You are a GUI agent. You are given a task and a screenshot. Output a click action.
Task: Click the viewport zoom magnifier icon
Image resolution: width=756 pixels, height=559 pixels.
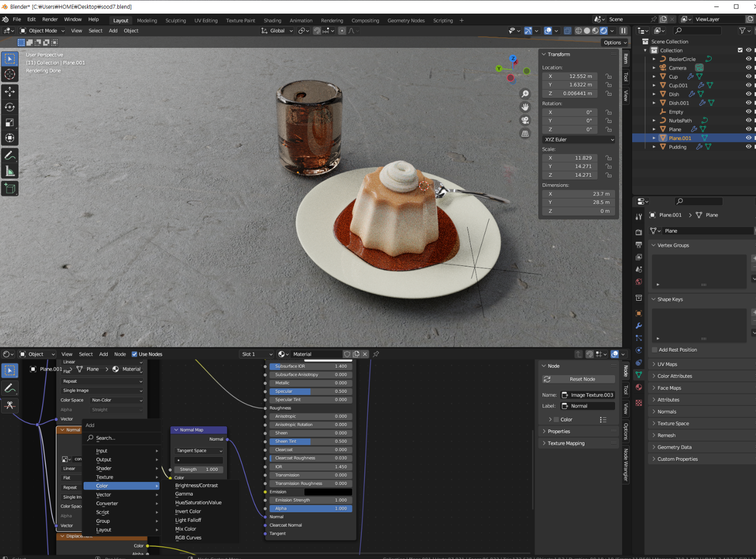pyautogui.click(x=525, y=94)
